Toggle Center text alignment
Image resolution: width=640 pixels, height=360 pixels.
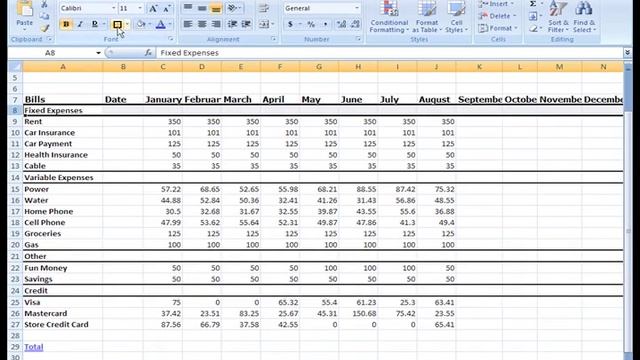202,24
